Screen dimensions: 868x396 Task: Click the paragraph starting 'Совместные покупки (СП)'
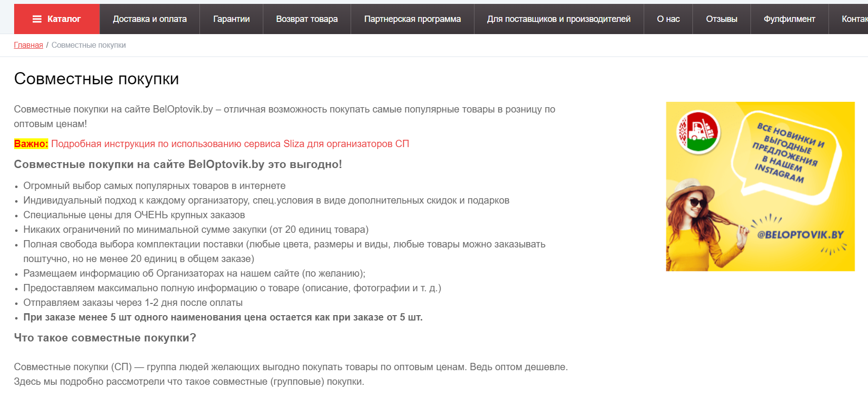click(291, 374)
